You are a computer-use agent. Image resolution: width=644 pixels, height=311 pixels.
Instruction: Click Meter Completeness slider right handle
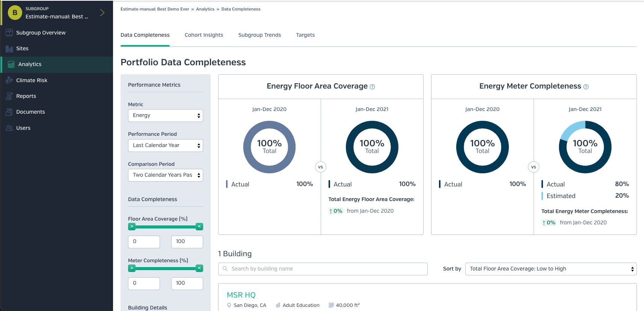point(199,268)
